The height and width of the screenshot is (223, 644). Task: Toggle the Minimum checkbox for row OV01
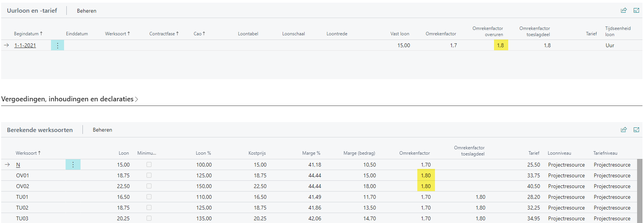tap(149, 175)
